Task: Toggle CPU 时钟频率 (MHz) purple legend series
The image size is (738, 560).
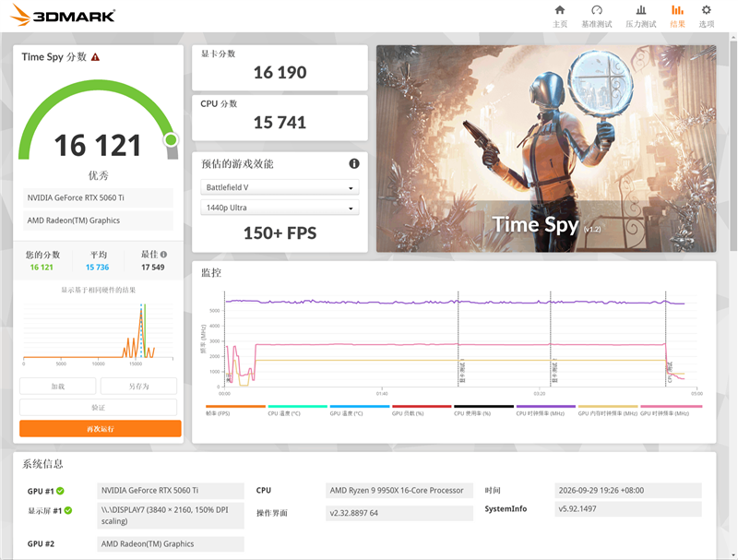Action: (x=546, y=410)
